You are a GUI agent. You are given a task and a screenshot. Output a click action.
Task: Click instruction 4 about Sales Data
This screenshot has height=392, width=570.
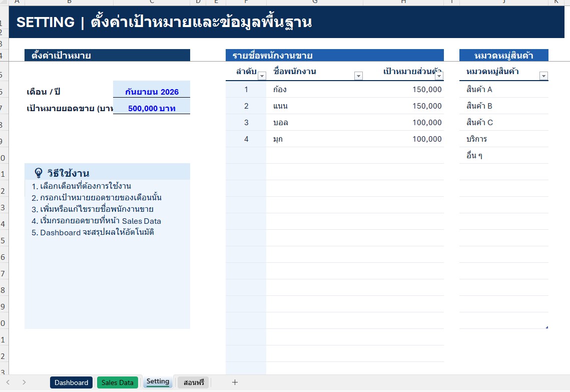click(96, 221)
